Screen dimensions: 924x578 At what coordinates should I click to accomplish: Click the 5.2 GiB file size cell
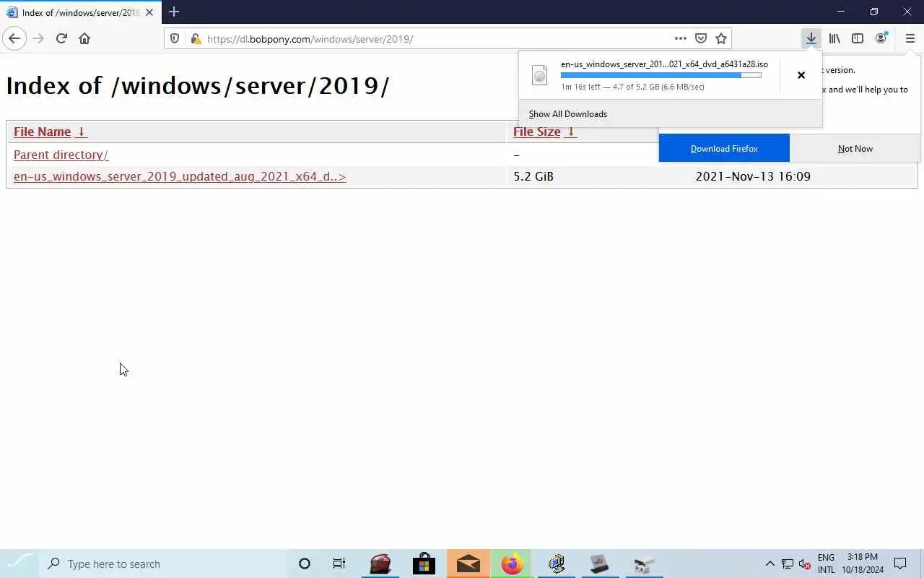(x=533, y=176)
